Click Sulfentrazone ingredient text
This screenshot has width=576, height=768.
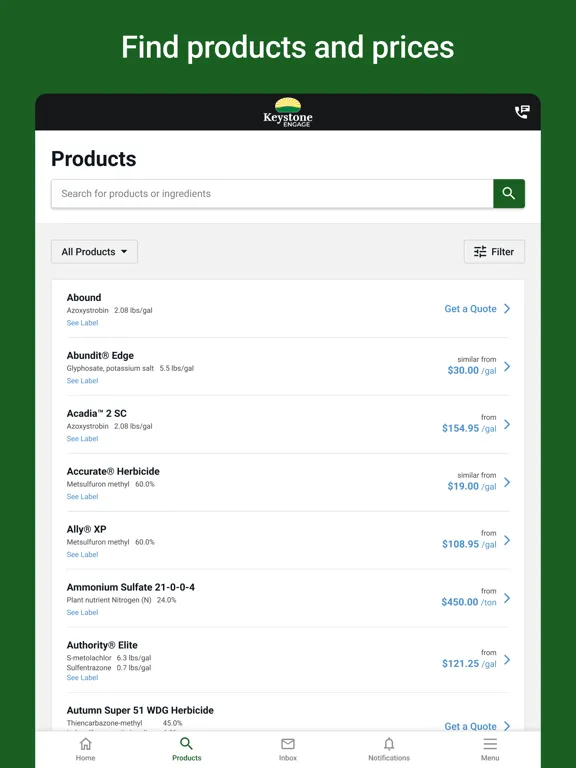(x=89, y=667)
